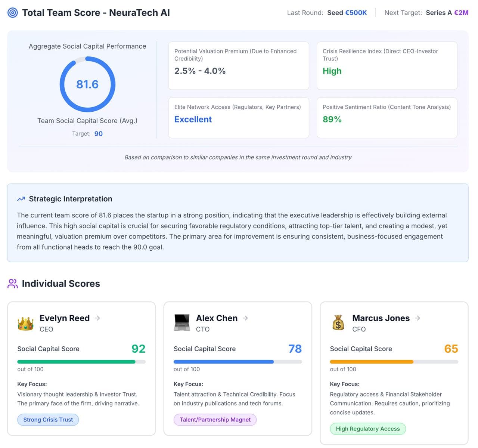Select the Crisis Resilience Index card
Screen dimensions: 478x448
(387, 66)
